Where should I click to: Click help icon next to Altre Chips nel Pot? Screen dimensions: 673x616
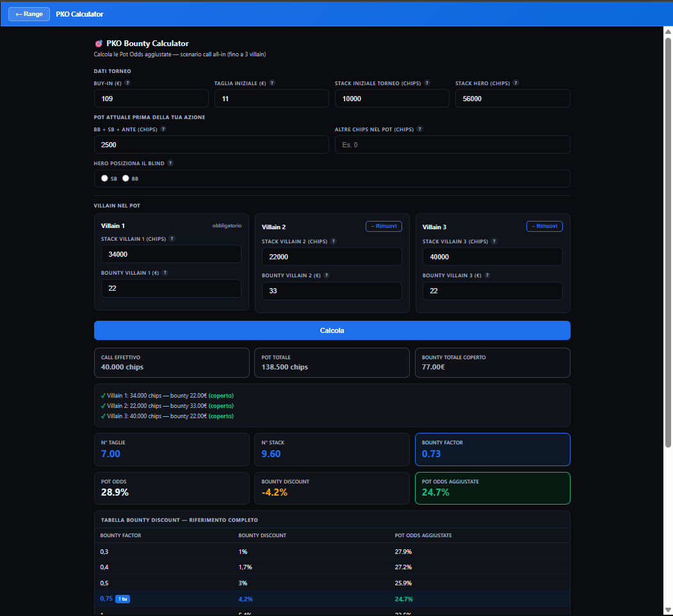(x=420, y=129)
